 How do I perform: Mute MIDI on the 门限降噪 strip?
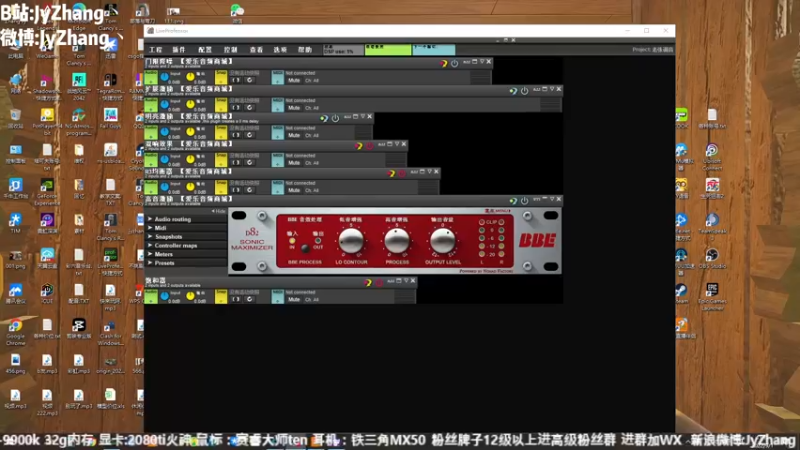coord(294,80)
